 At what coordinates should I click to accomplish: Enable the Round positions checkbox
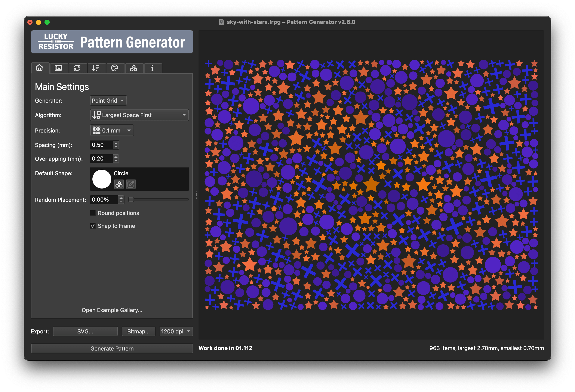click(x=93, y=213)
